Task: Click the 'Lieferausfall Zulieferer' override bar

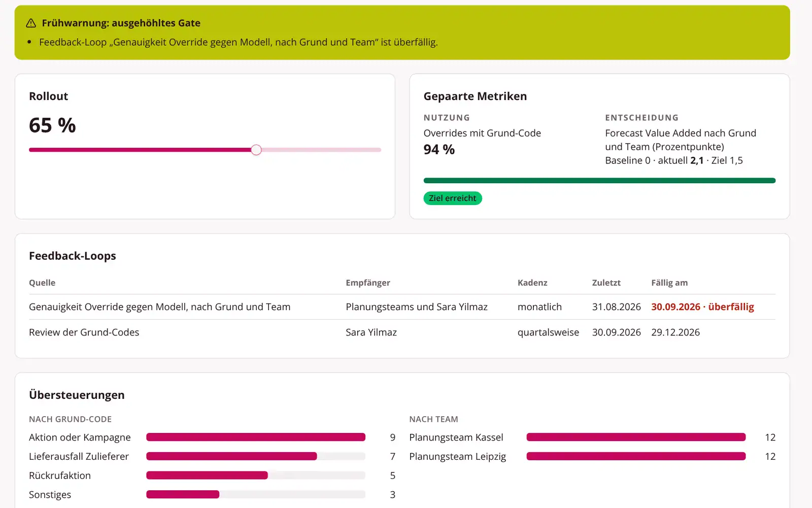Action: tap(256, 456)
